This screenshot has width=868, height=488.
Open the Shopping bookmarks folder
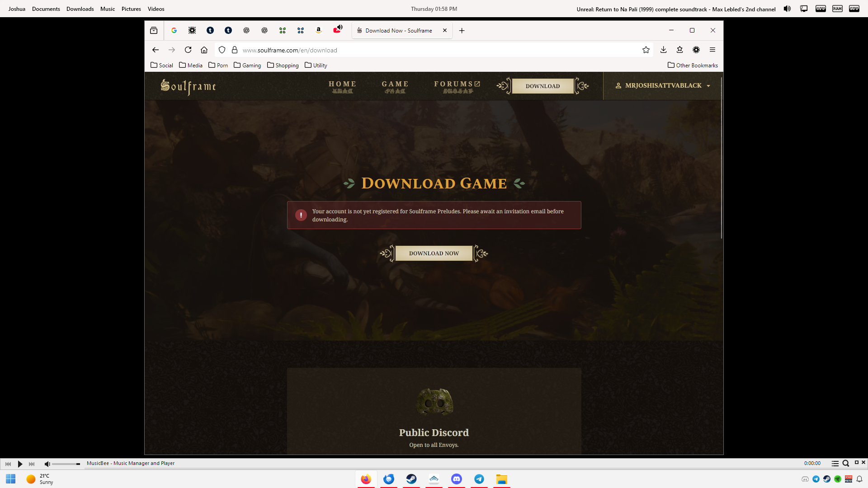coord(283,65)
